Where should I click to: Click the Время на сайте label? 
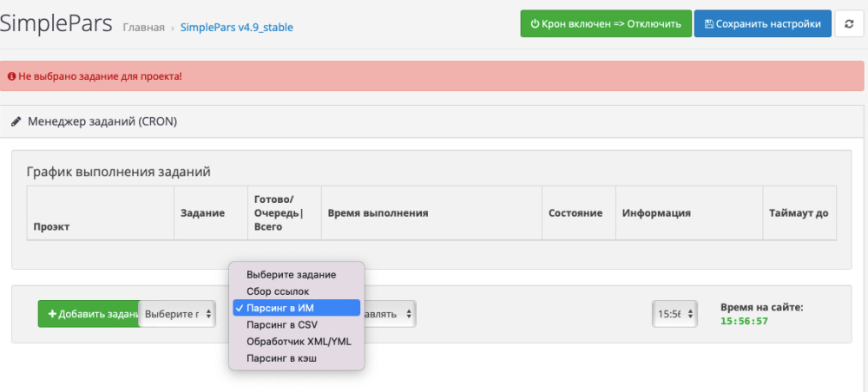(x=762, y=307)
